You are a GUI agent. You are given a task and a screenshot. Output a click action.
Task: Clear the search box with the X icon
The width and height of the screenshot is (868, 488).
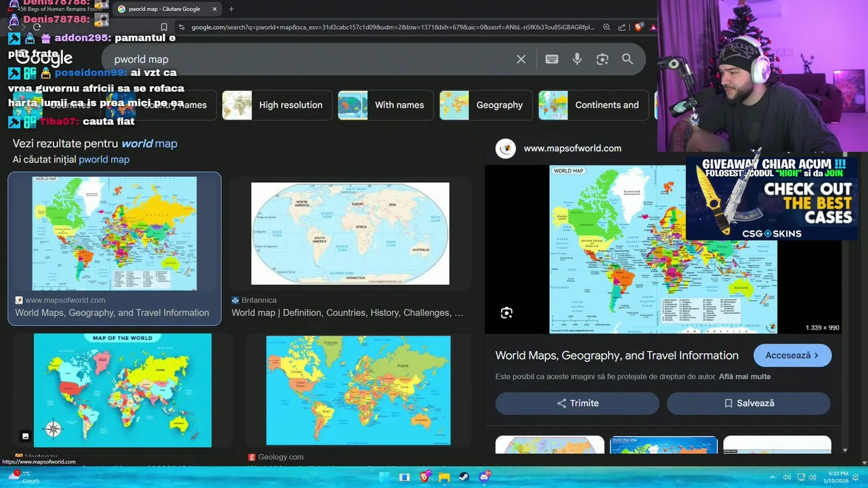pyautogui.click(x=521, y=59)
